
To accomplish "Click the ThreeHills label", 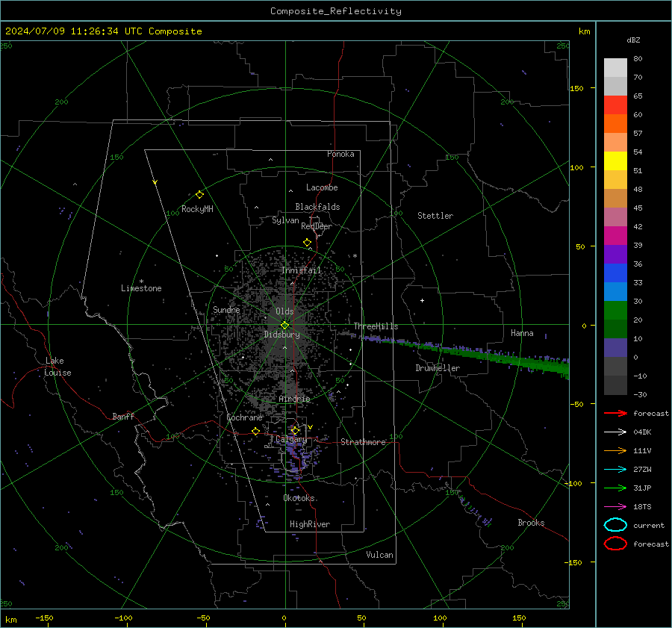I will coord(376,326).
